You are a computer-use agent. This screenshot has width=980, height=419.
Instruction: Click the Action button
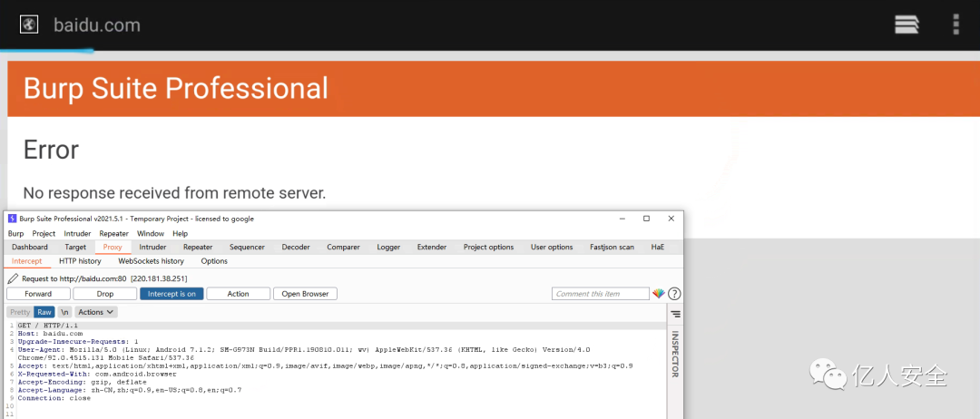point(238,294)
